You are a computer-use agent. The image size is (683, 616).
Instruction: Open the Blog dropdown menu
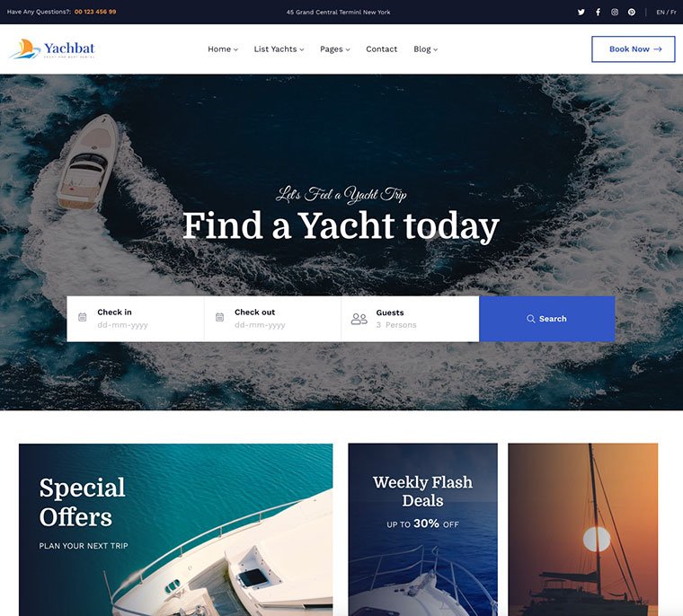click(x=426, y=49)
